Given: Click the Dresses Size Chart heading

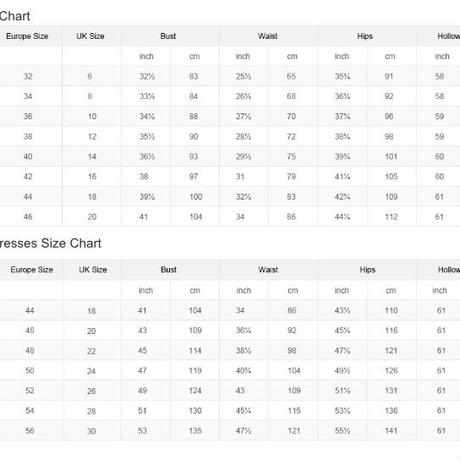Looking at the screenshot, I should coord(50,243).
